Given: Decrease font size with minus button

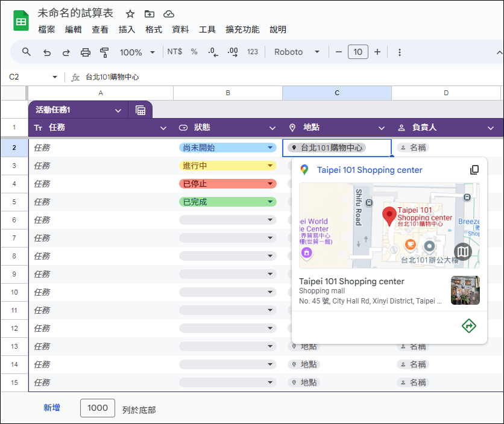Looking at the screenshot, I should point(338,52).
